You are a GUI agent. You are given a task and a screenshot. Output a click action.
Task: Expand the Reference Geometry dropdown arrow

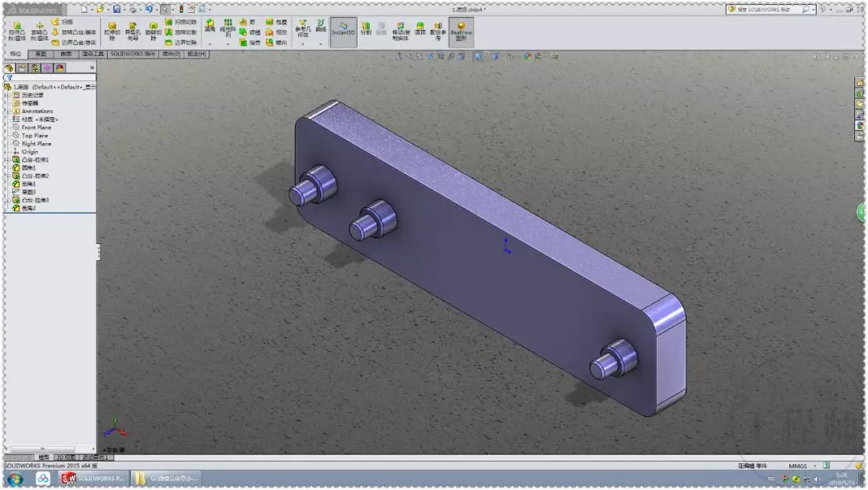click(303, 43)
